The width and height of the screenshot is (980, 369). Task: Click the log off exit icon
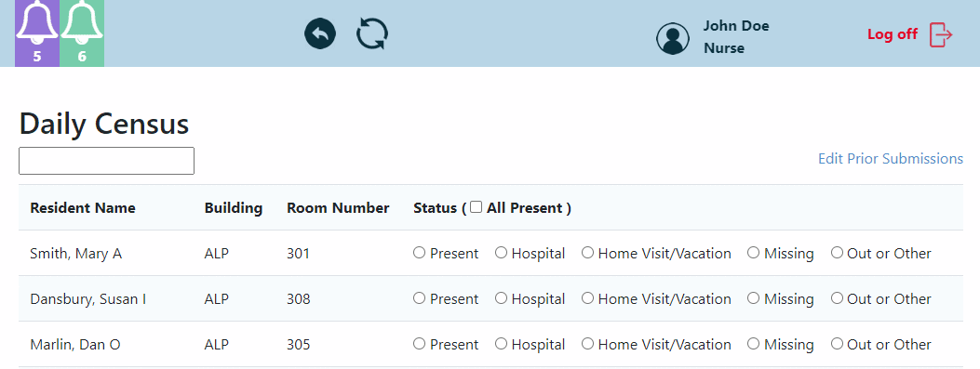(941, 34)
